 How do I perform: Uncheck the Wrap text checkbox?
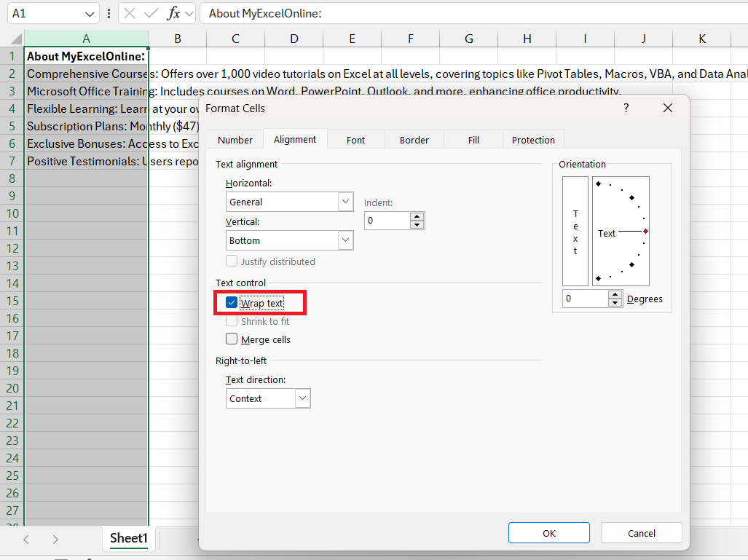(x=232, y=302)
